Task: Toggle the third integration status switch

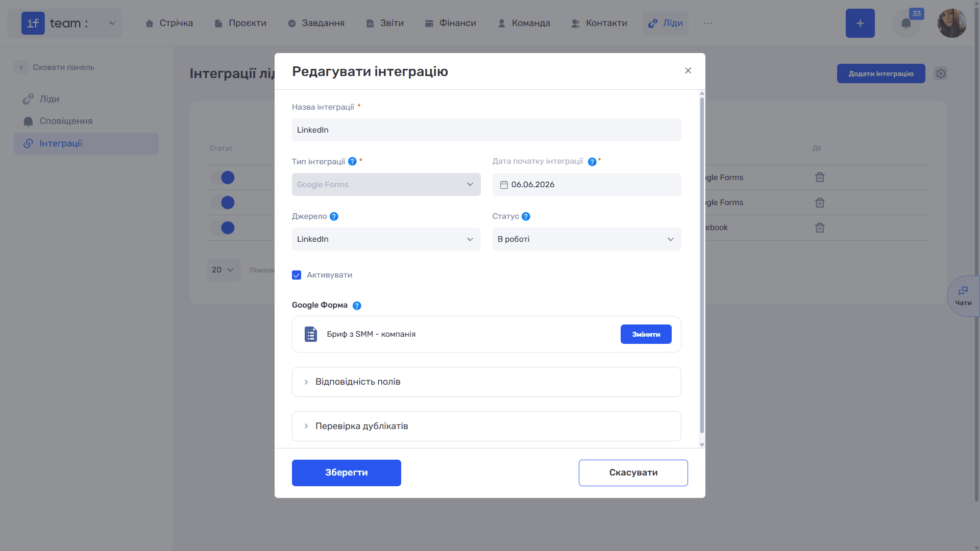Action: tap(222, 228)
